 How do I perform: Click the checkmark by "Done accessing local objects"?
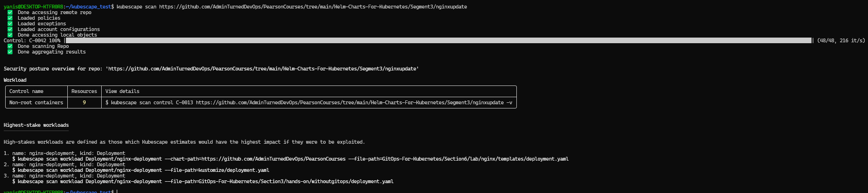[10, 35]
